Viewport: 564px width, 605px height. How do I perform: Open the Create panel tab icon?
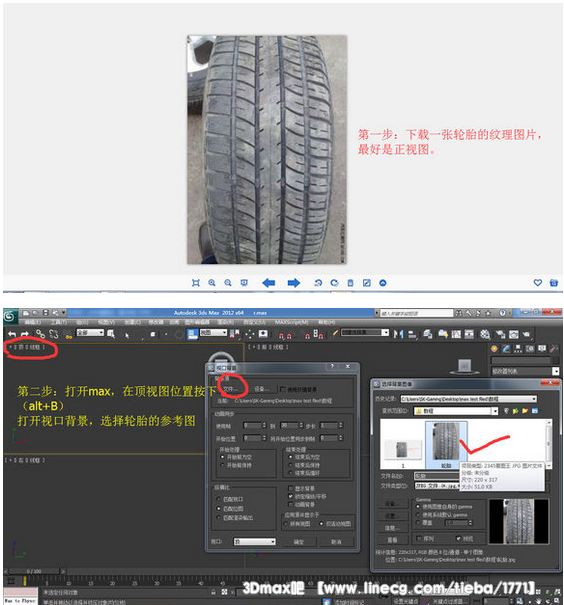(x=494, y=349)
